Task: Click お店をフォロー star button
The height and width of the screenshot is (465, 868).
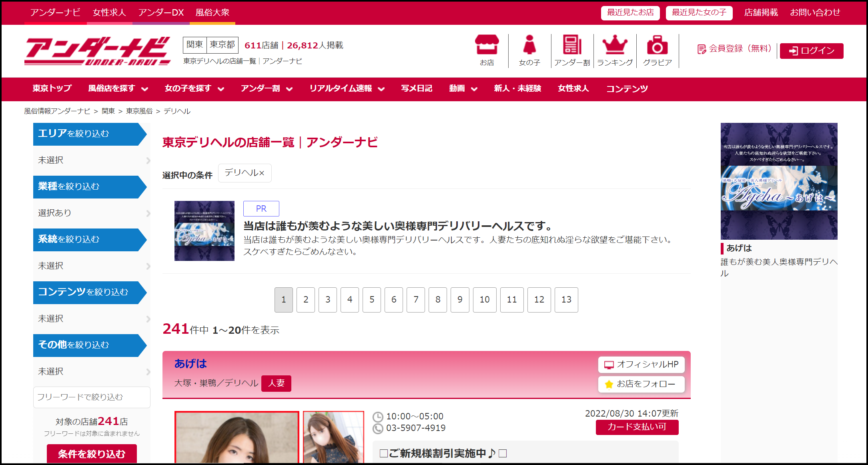Action: pos(641,384)
